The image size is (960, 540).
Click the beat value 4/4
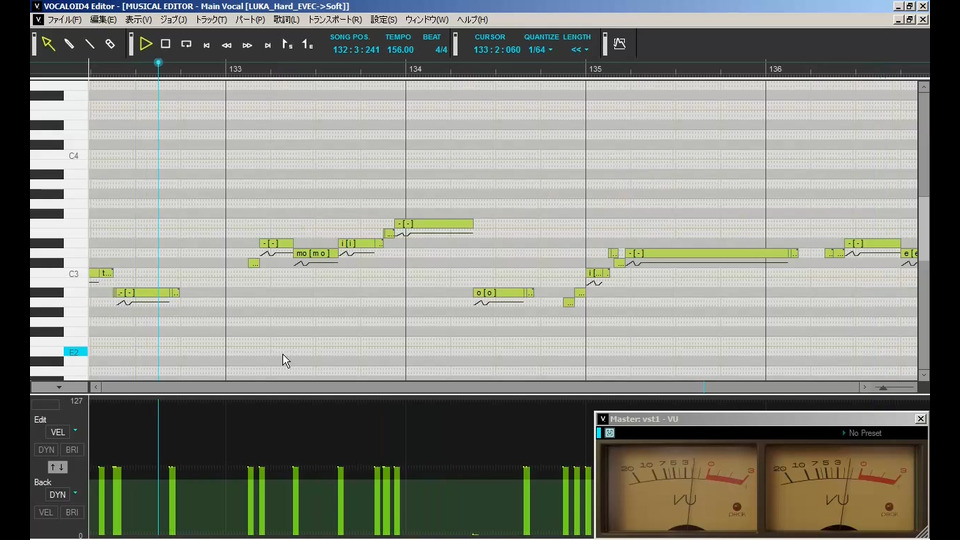click(x=441, y=50)
